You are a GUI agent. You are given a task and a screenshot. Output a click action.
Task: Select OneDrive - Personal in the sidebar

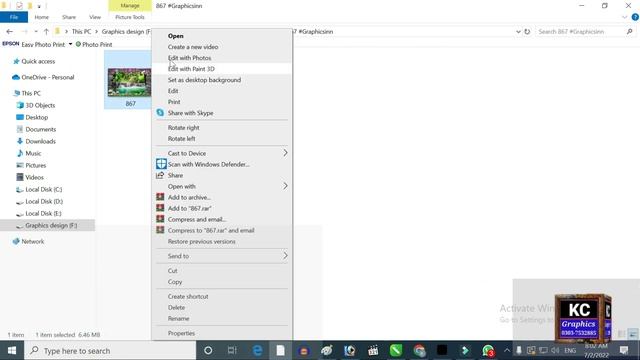click(48, 77)
